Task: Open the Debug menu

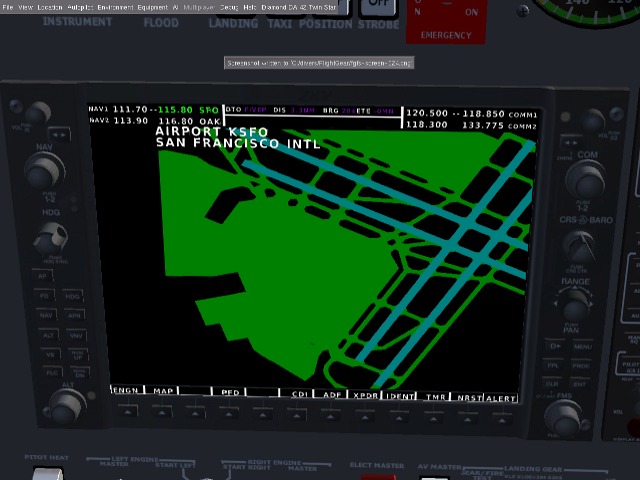Action: point(229,7)
